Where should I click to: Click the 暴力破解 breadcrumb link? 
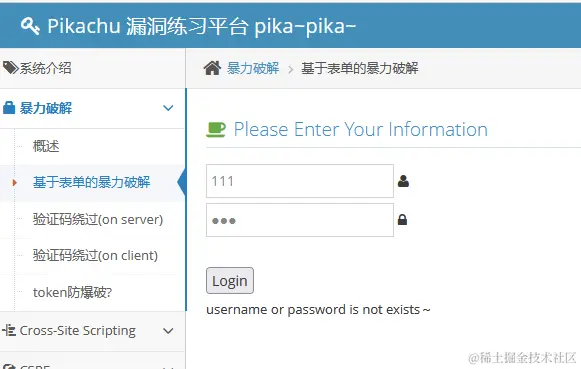253,68
